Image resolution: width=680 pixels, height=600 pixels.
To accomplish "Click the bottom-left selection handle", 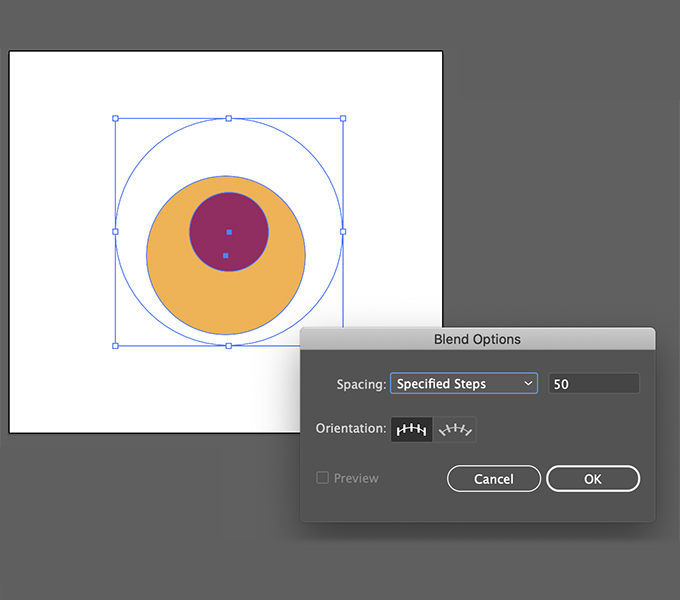I will coord(115,346).
